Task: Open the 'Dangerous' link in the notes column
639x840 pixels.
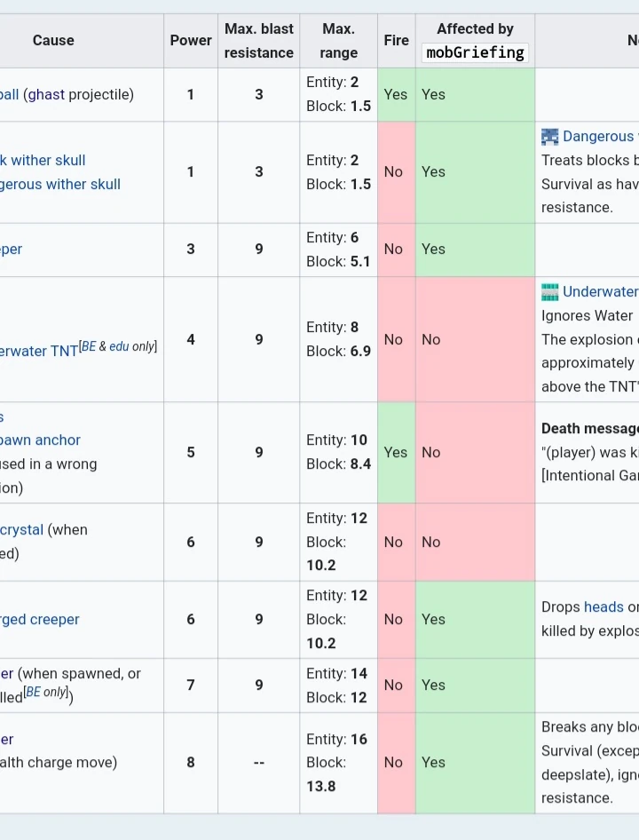Action: [598, 137]
